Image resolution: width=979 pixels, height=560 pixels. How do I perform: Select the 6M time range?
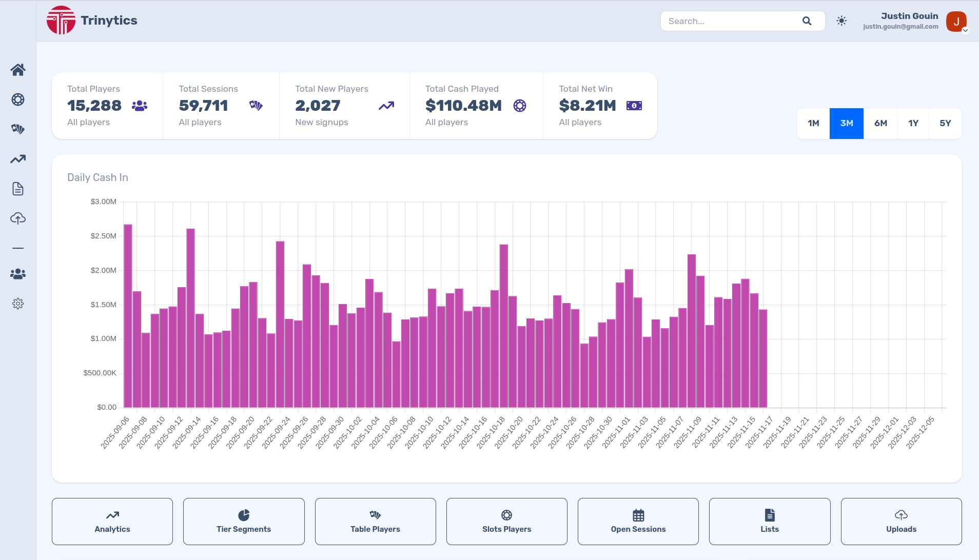[880, 124]
